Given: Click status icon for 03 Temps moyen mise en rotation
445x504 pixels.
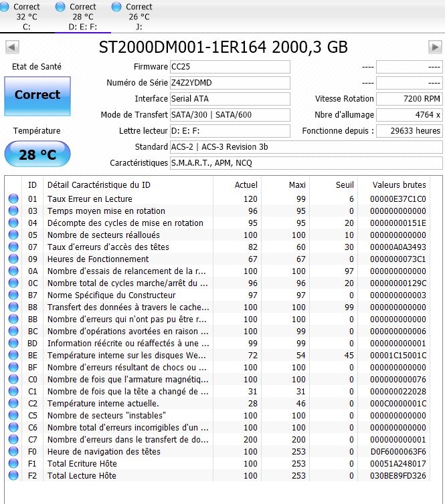Looking at the screenshot, I should (13, 211).
